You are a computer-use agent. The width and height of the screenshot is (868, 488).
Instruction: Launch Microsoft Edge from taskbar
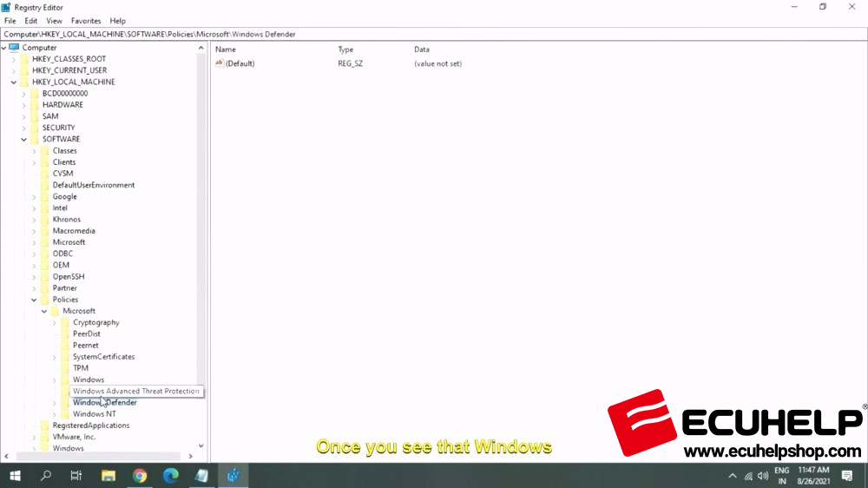[170, 476]
